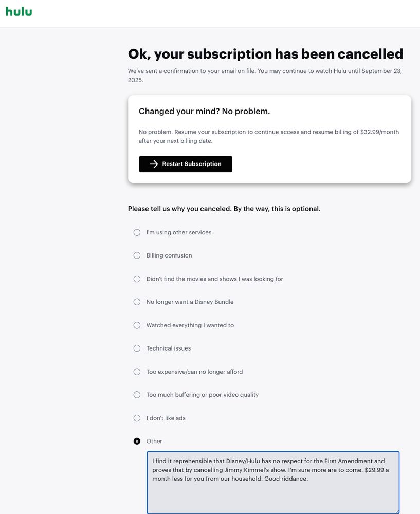Click the "Technical issues" label text
Image resolution: width=420 pixels, height=514 pixels.
[168, 348]
